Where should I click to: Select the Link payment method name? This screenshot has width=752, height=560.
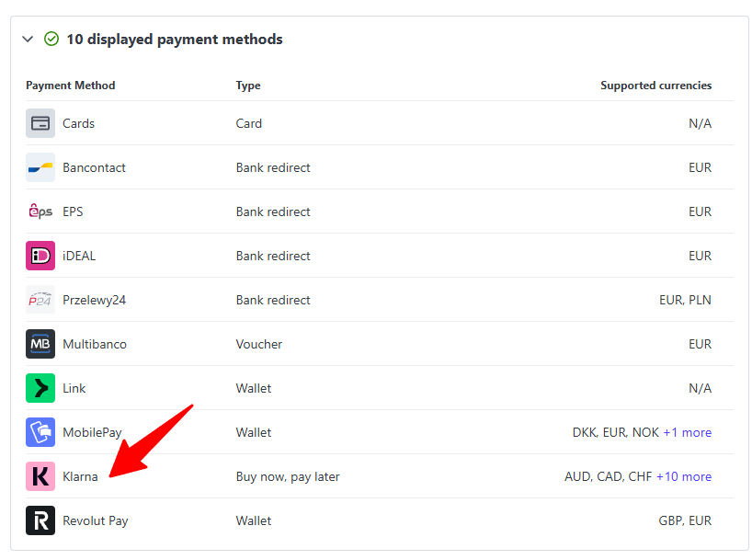point(74,388)
